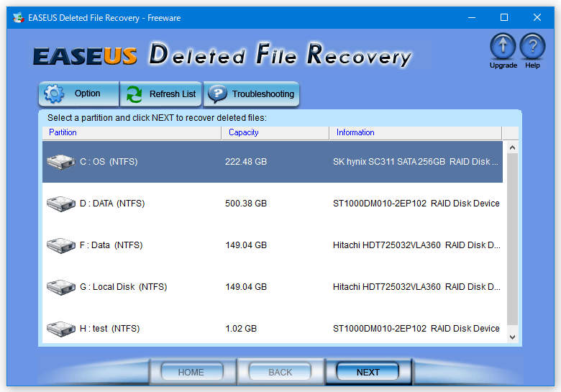This screenshot has height=392, width=561.
Task: Open Help via question mark icon
Action: [532, 46]
